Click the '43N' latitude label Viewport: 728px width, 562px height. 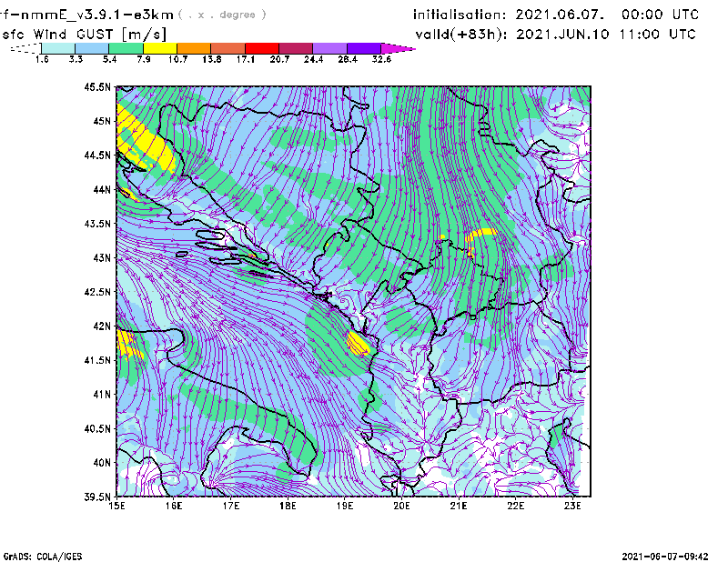coord(102,257)
